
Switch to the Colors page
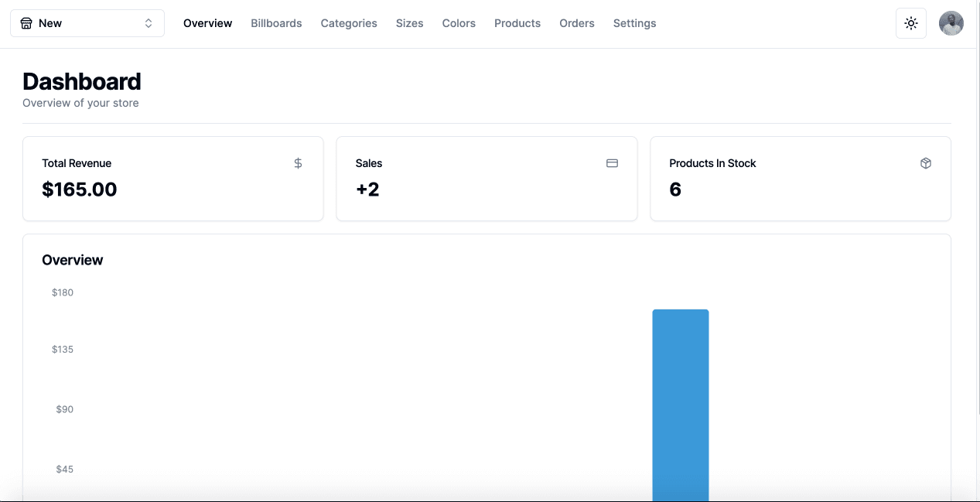coord(459,23)
